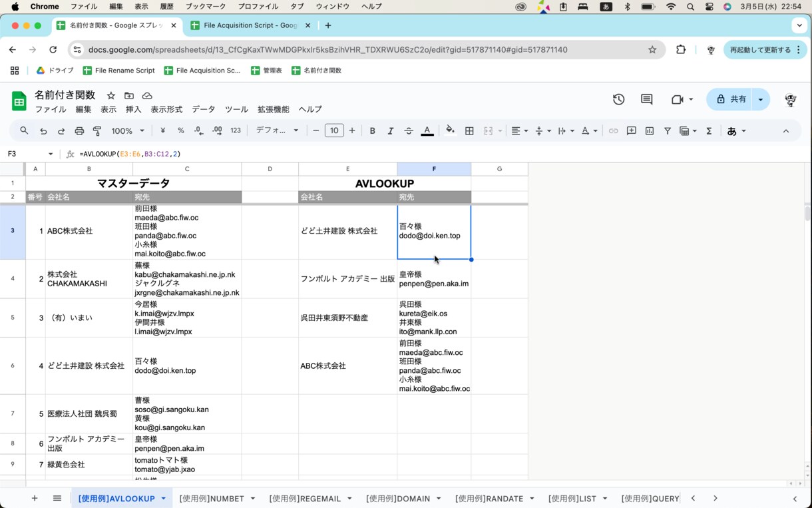Viewport: 812px width, 508px height.
Task: Decrease the font size
Action: point(316,131)
